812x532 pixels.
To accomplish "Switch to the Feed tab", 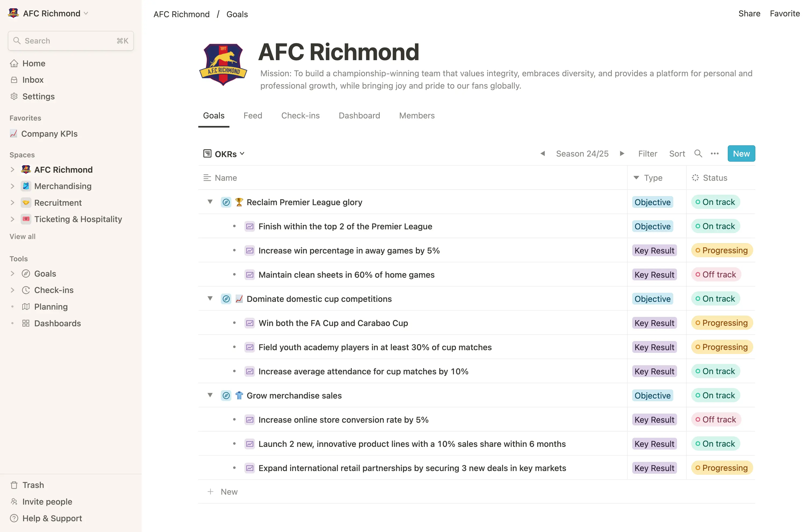I will (253, 116).
